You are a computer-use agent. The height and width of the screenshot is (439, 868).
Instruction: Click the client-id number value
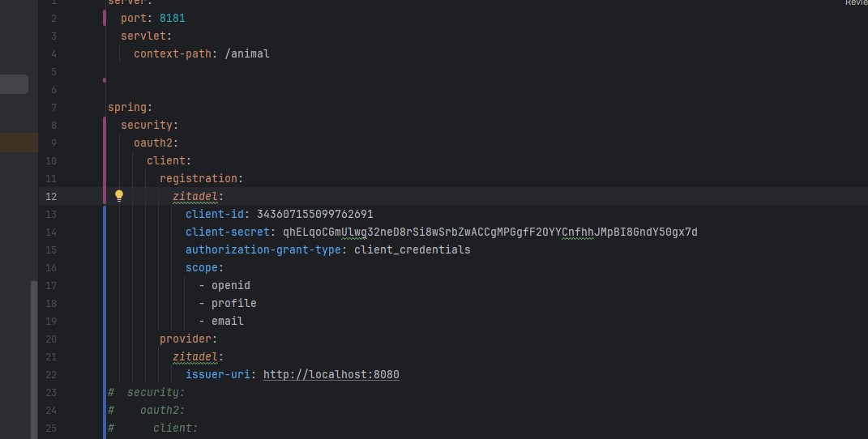314,214
